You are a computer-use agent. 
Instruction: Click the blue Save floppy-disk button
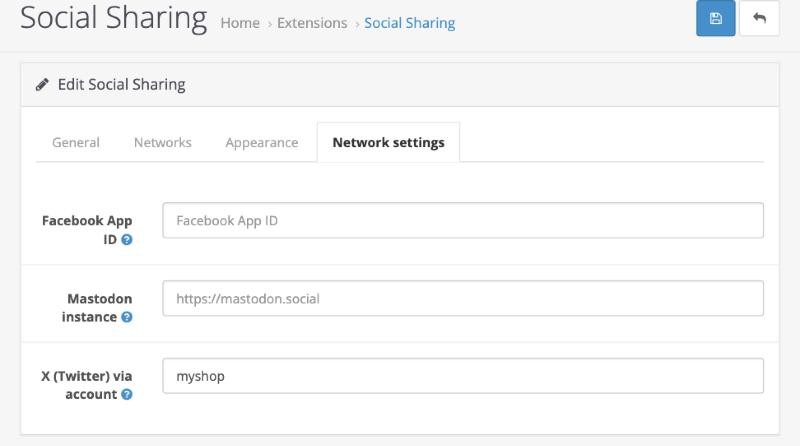715,18
